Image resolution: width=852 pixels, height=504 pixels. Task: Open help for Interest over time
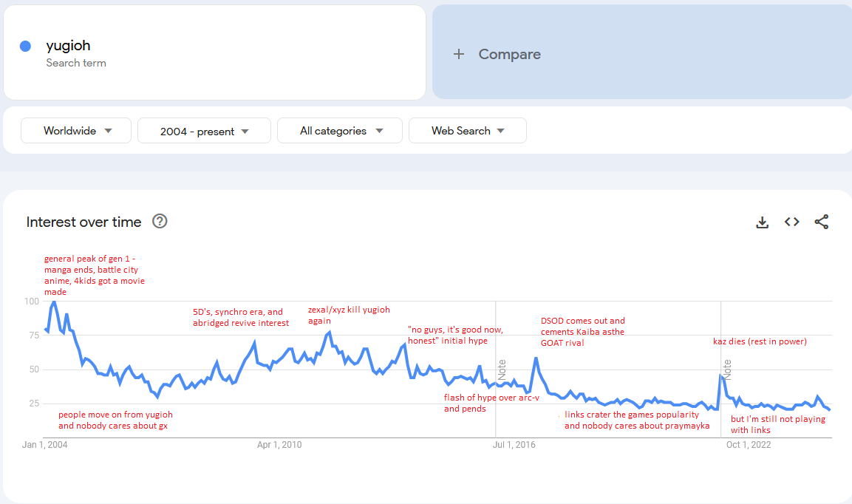point(159,221)
